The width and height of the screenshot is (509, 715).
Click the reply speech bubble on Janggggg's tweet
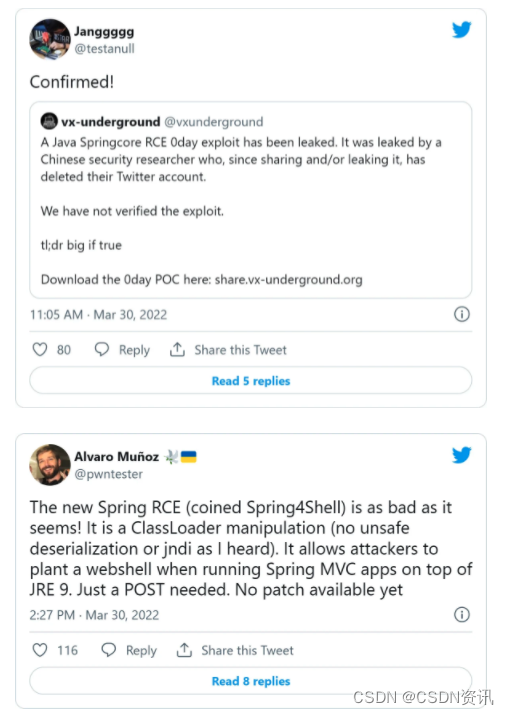[x=102, y=349]
